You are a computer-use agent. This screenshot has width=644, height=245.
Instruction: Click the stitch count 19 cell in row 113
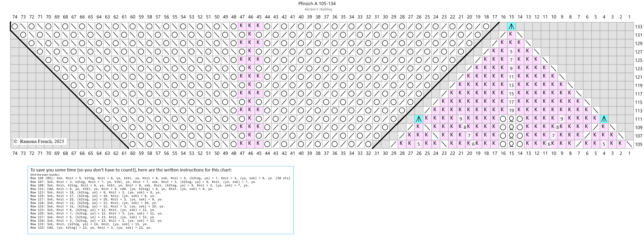(x=511, y=110)
